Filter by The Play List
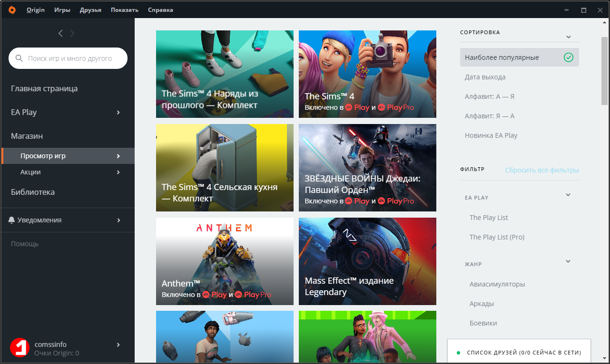Screen dimensions: 610x364 (x=489, y=218)
